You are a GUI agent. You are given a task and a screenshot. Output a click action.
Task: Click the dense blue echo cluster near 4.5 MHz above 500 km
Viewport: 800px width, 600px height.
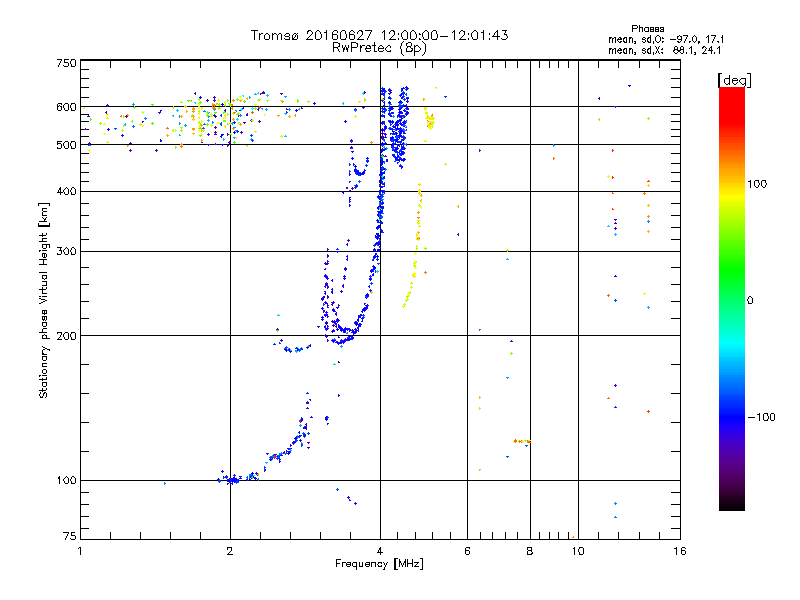tap(399, 128)
